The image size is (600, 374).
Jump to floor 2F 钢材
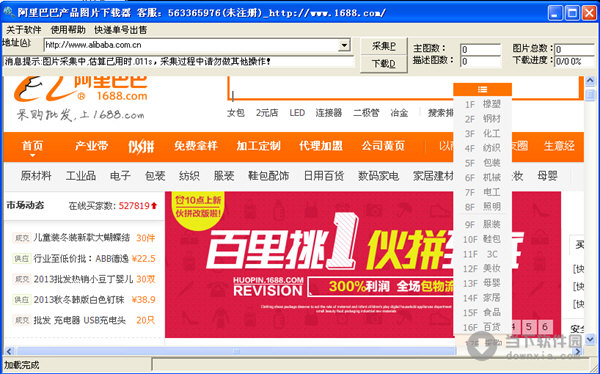click(x=482, y=119)
